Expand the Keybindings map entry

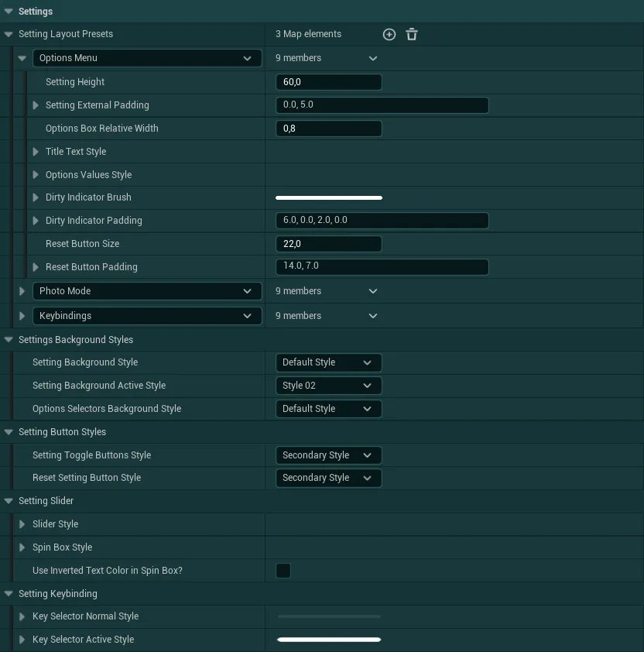tap(22, 316)
